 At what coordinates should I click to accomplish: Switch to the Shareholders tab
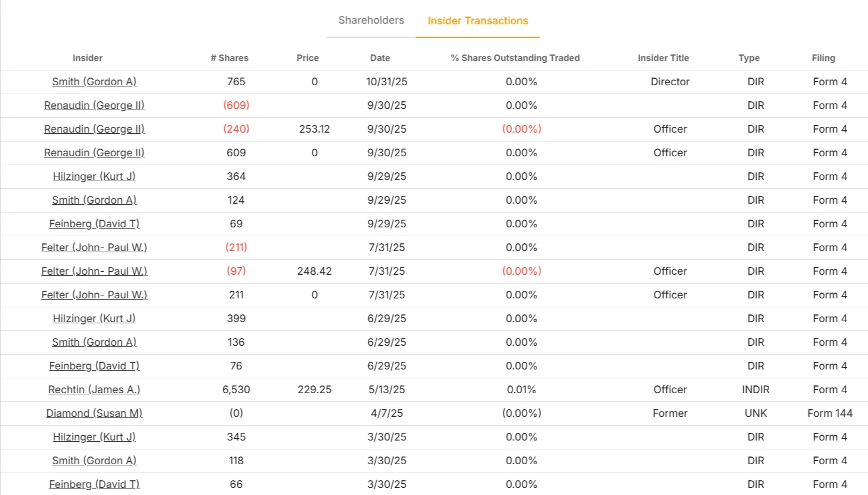click(370, 20)
